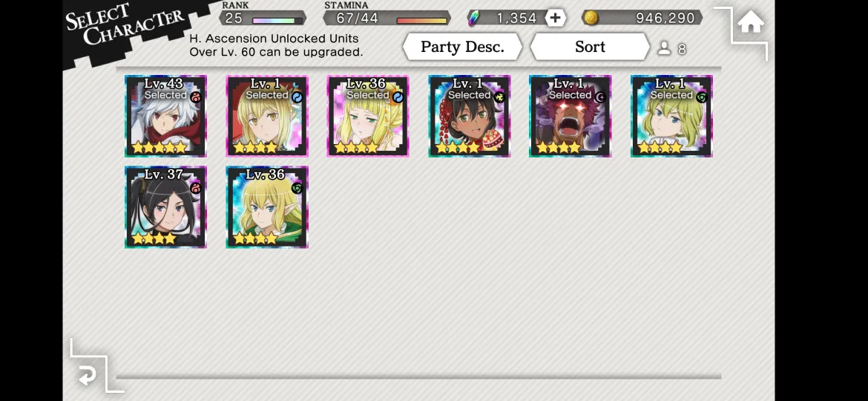Deselect the Lv. 1 blonde golden-eyed character
Screen dimensions: 868x401
(267, 117)
